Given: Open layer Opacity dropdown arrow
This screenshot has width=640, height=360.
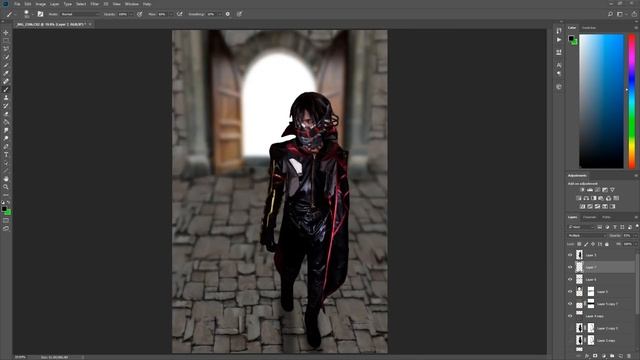Looking at the screenshot, I should coord(636,236).
